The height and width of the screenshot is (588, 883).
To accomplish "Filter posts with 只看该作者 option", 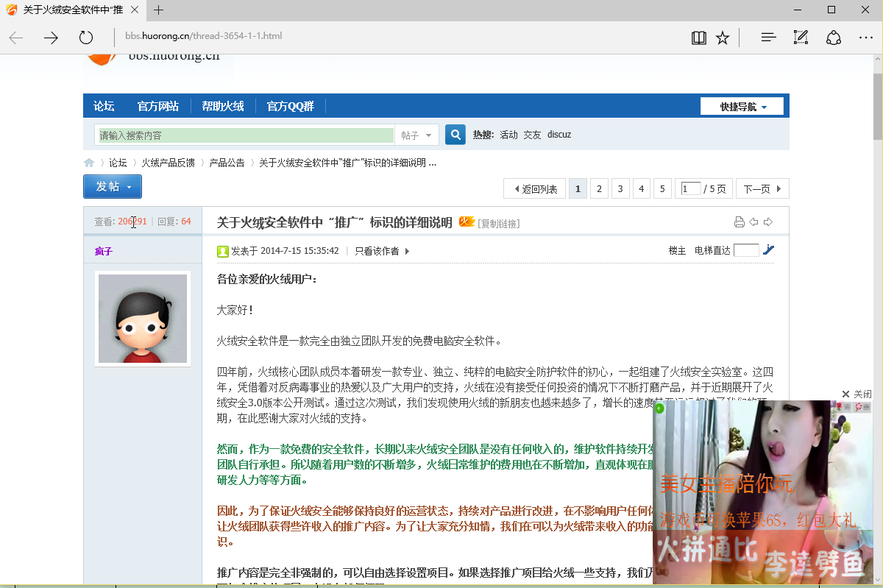I will point(378,249).
